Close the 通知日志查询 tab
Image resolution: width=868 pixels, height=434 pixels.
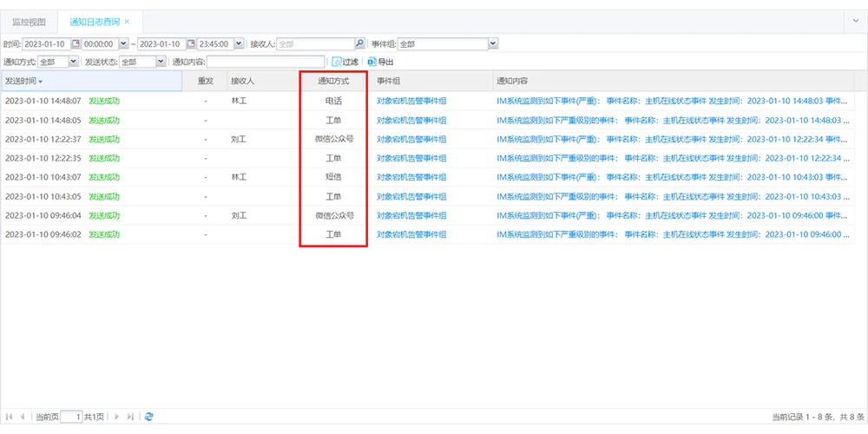pos(127,22)
